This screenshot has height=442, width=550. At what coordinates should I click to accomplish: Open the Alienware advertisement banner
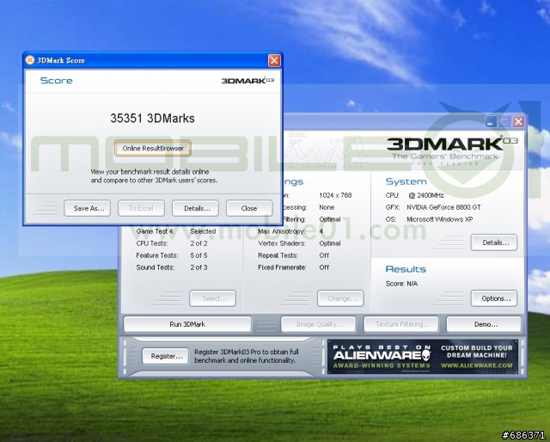pos(422,356)
